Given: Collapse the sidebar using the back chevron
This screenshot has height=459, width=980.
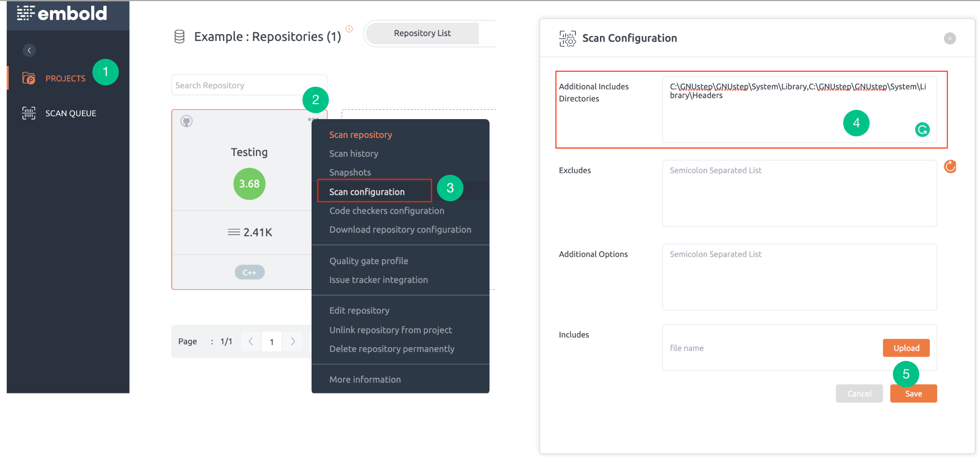Looking at the screenshot, I should click(29, 50).
